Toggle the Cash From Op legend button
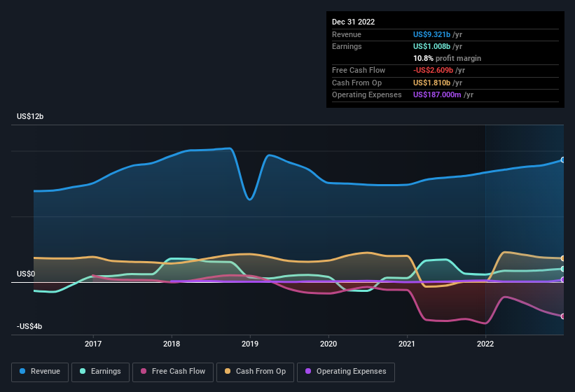The width and height of the screenshot is (575, 392). pos(255,372)
